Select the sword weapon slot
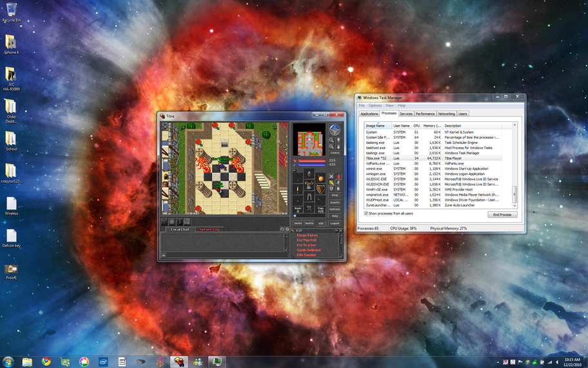This screenshot has width=588, height=368. coord(298,189)
